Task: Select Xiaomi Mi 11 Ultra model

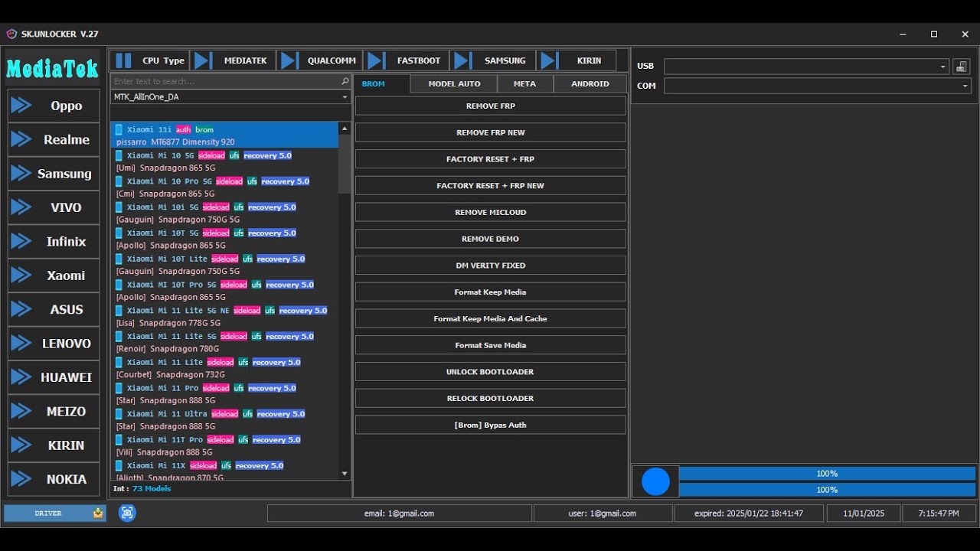Action: click(x=224, y=420)
